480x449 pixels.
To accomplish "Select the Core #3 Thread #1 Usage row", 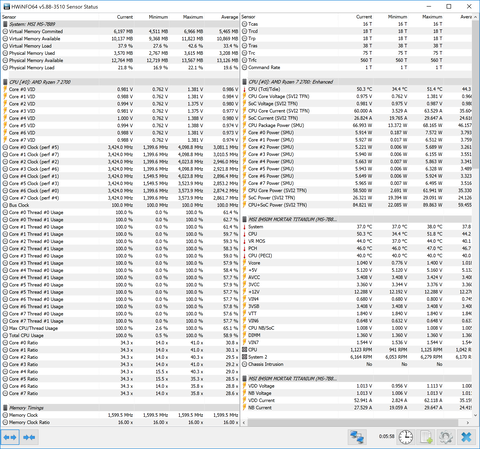I will click(120, 263).
